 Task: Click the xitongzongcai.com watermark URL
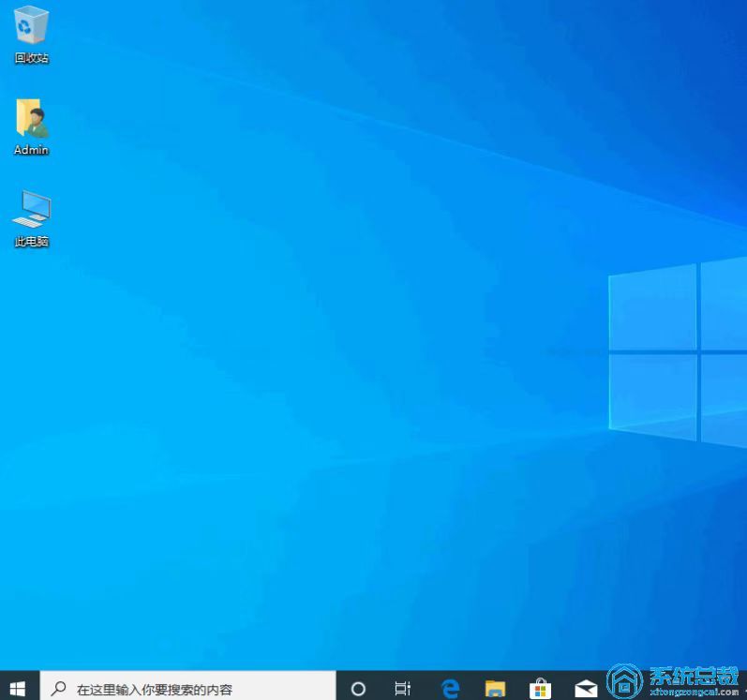tap(694, 693)
